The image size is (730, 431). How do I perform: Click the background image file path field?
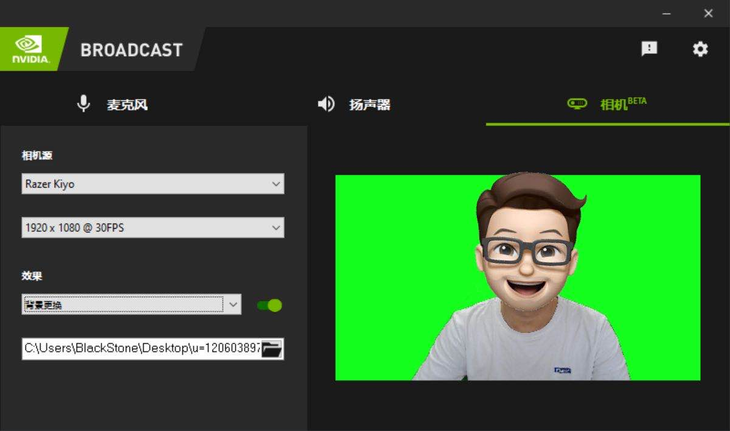pyautogui.click(x=140, y=349)
